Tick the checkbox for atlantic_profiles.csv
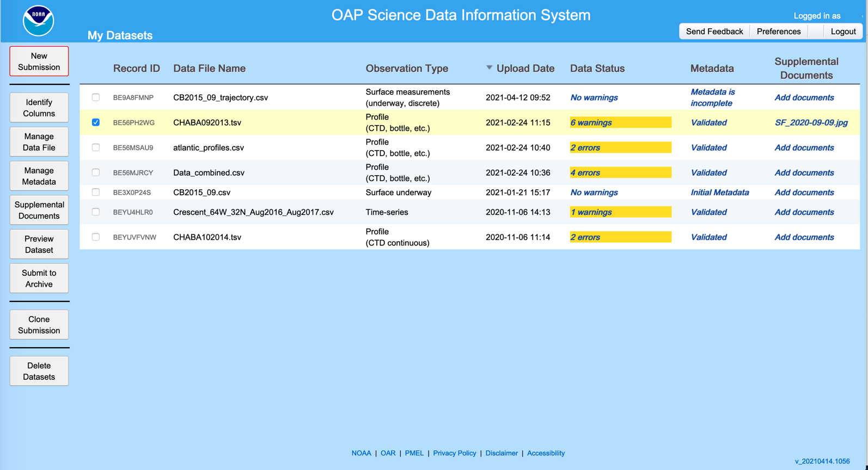The image size is (868, 470). [96, 147]
